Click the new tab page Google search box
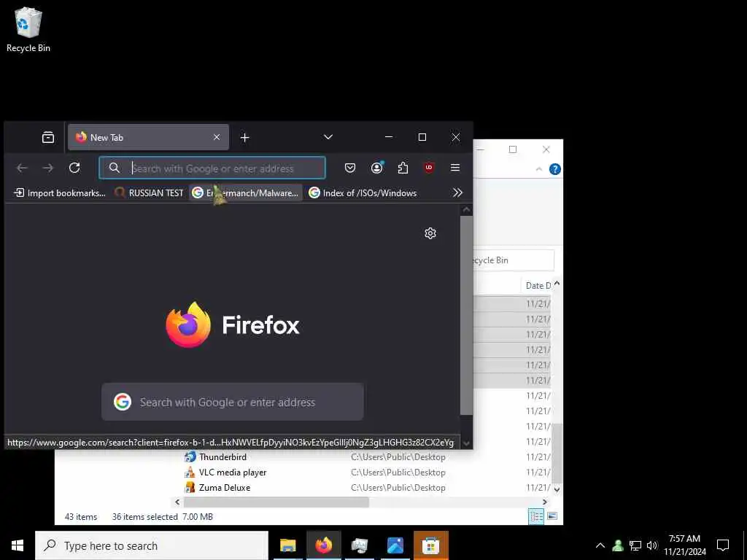 233,402
